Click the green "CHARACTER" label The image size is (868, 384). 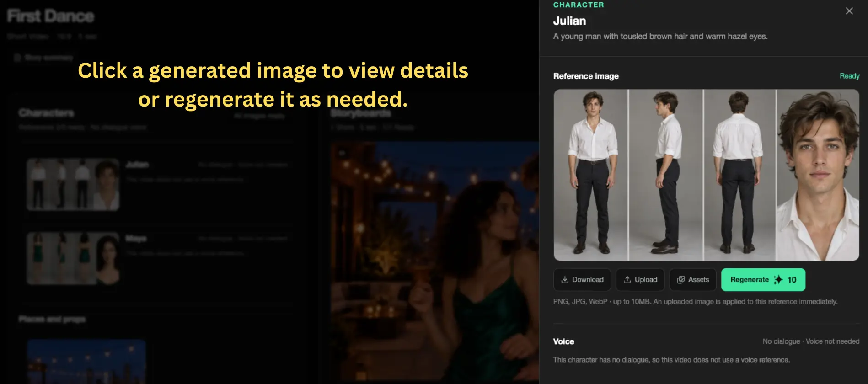coord(579,5)
